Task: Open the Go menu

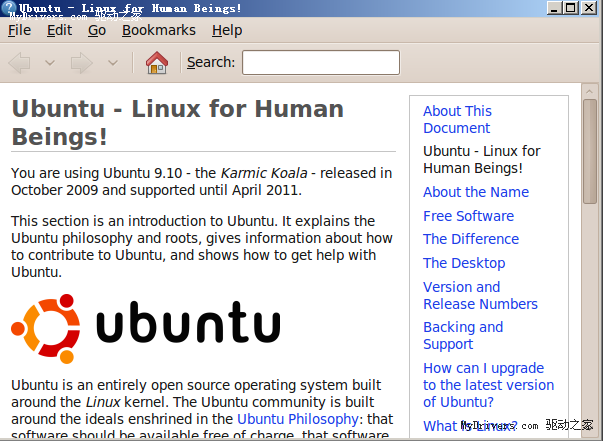Action: coord(97,30)
